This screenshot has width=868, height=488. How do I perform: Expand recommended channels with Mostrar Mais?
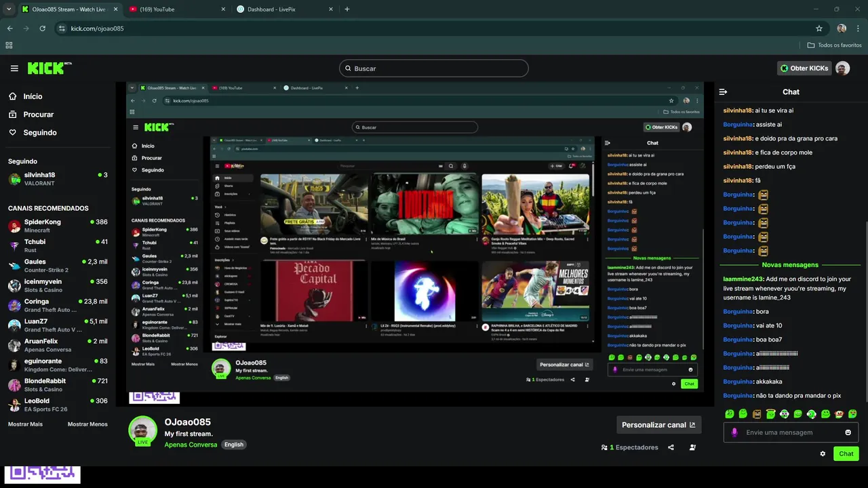pyautogui.click(x=25, y=424)
